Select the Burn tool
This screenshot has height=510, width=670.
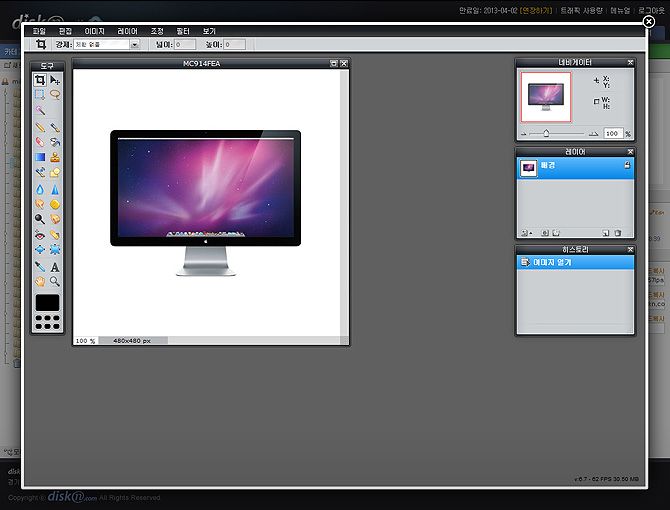coord(55,219)
